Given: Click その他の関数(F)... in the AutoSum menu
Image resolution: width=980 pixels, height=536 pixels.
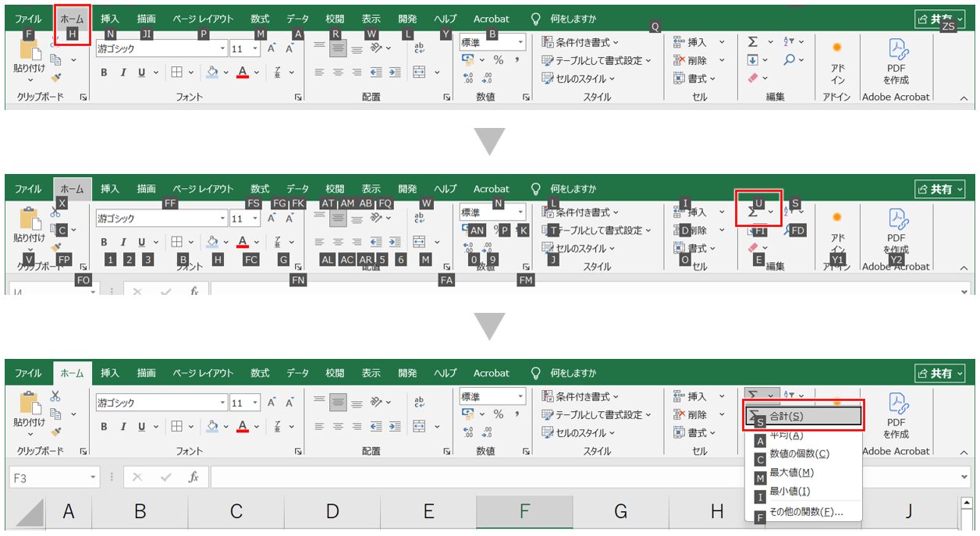Looking at the screenshot, I should point(805,512).
